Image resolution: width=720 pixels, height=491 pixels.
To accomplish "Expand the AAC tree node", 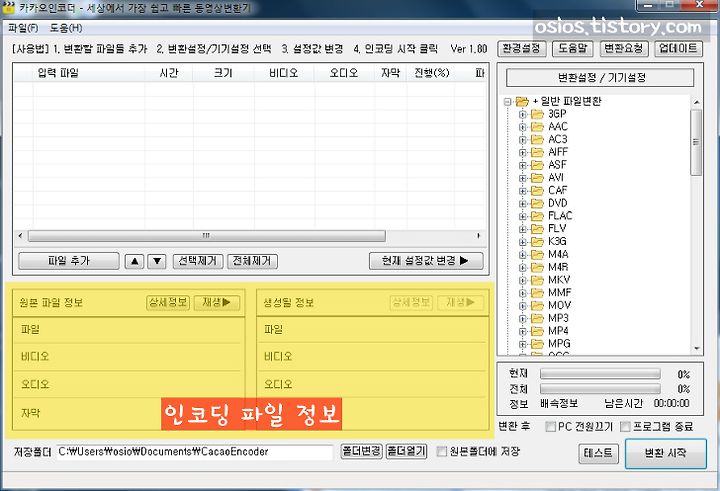I will click(x=523, y=127).
